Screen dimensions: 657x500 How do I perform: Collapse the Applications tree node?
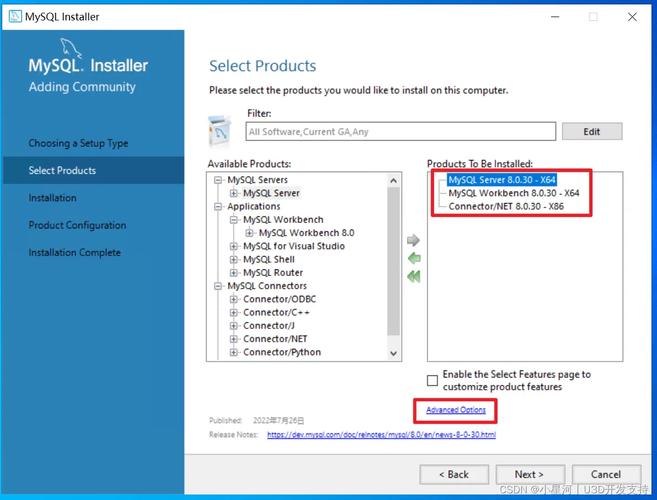point(218,207)
